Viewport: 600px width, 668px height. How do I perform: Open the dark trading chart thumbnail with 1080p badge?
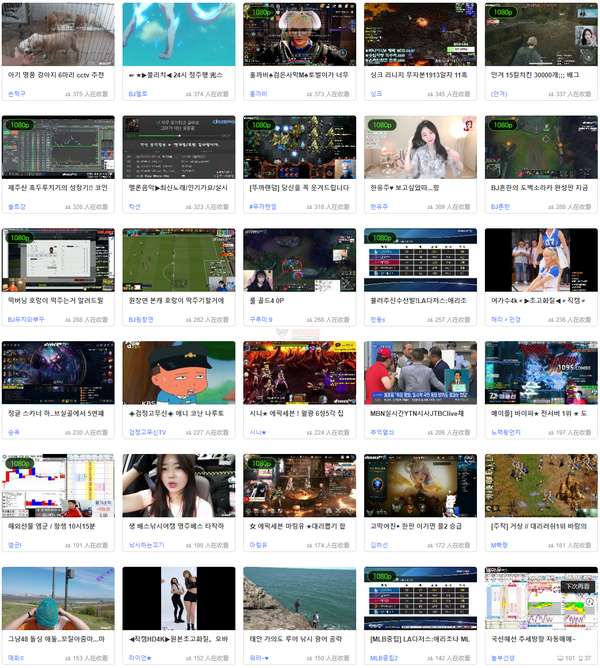[x=58, y=147]
